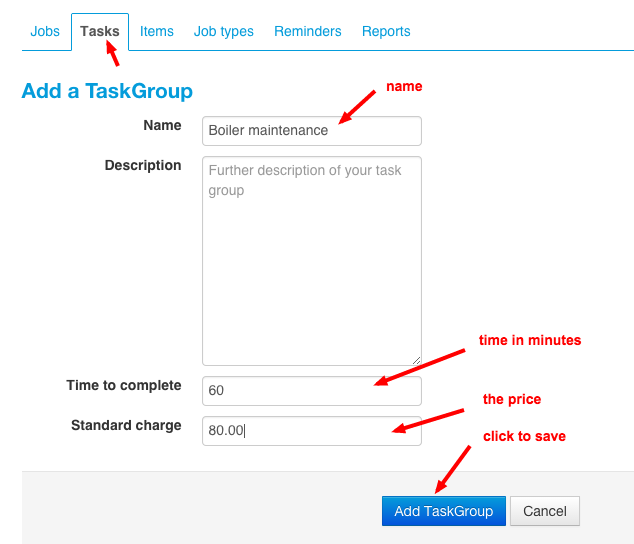Image resolution: width=634 pixels, height=544 pixels.
Task: Focus the Description text area
Action: (x=311, y=260)
